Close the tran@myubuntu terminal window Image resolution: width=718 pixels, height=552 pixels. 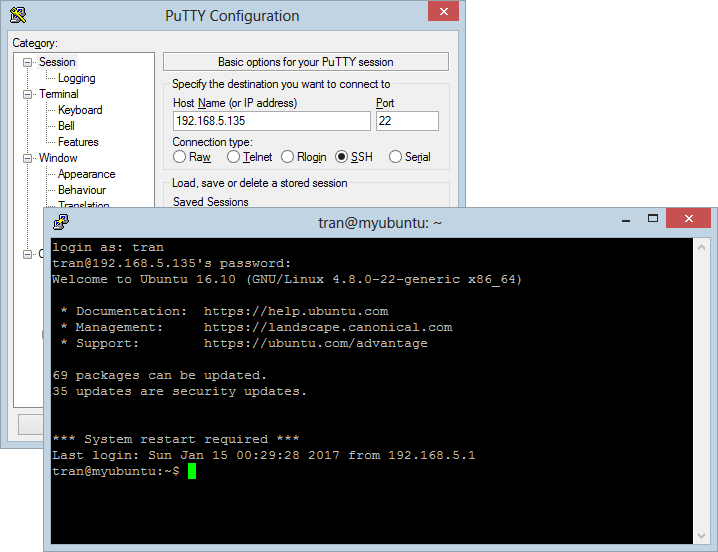click(x=688, y=219)
